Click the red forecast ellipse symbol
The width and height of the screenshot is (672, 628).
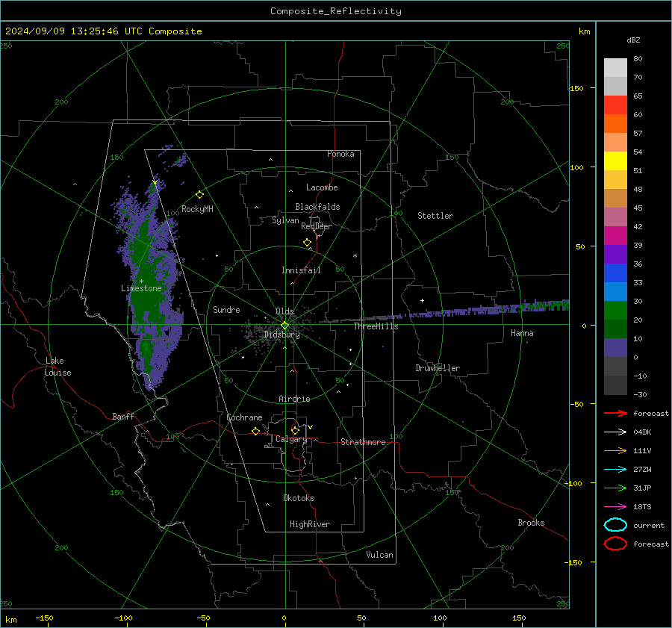(x=615, y=544)
